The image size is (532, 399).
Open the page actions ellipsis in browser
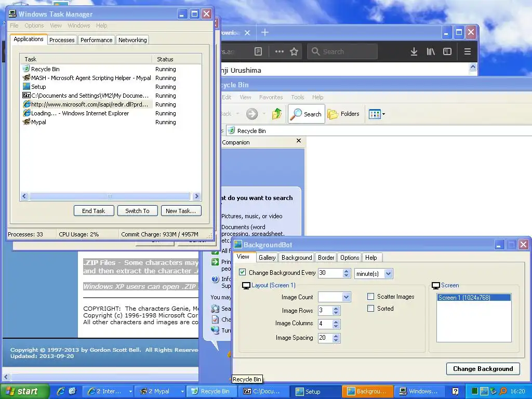[279, 51]
